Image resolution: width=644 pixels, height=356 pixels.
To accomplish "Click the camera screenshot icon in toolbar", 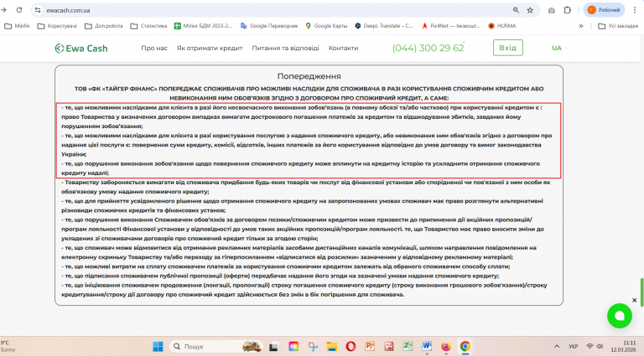I will (552, 10).
